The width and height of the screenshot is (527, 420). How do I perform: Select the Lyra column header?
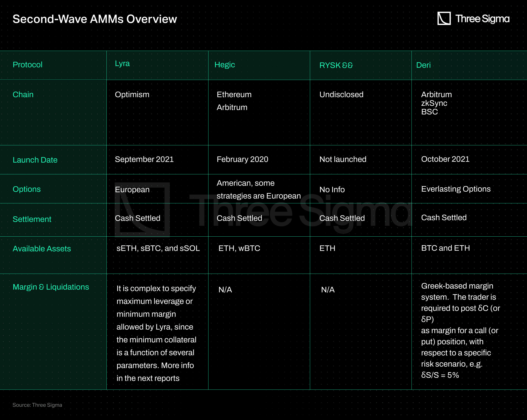click(122, 64)
